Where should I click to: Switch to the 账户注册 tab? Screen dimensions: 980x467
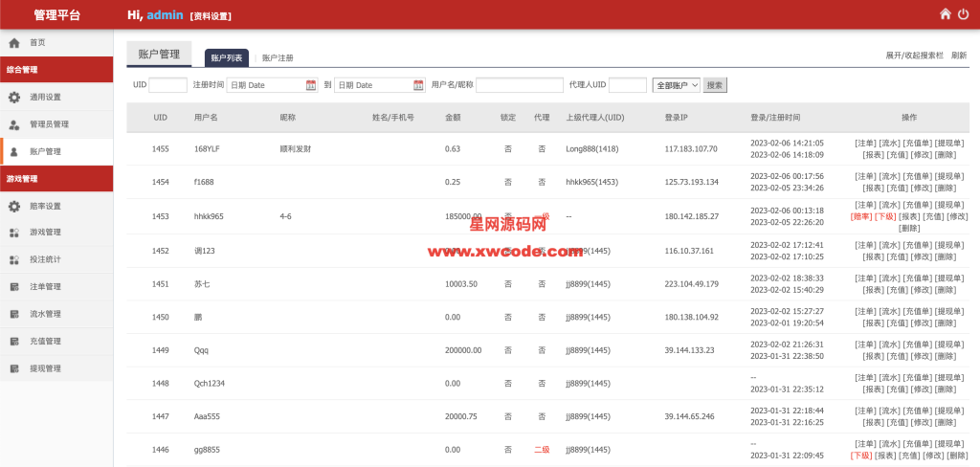(278, 58)
